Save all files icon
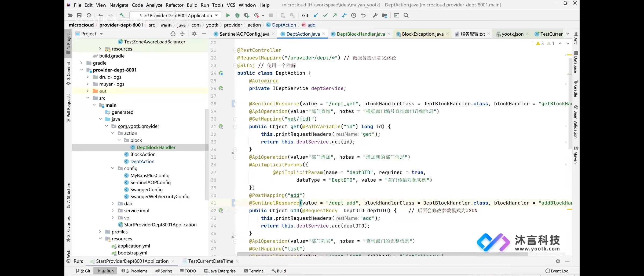 pos(79,16)
